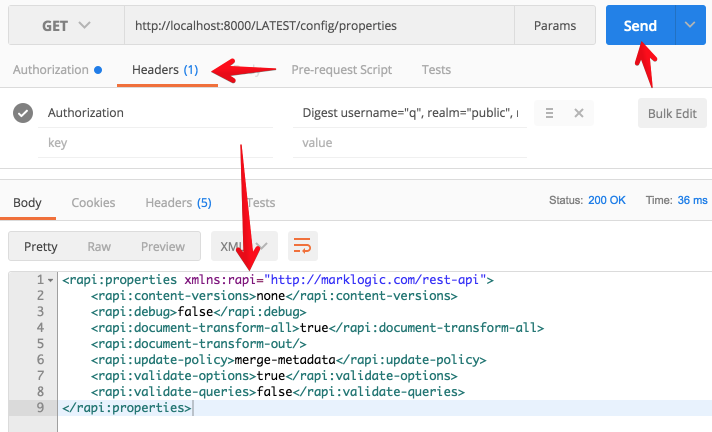
Task: Click the closing rapi:properties tag
Action: click(x=127, y=407)
